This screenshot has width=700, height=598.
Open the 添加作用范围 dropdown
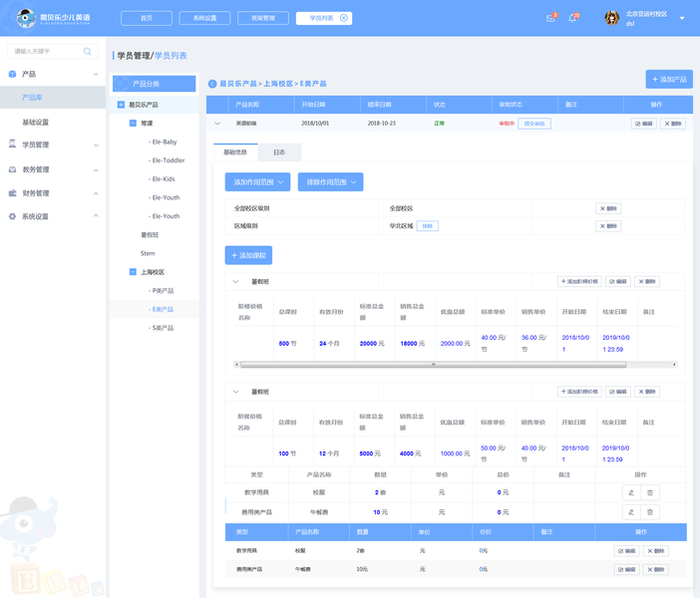coord(257,182)
